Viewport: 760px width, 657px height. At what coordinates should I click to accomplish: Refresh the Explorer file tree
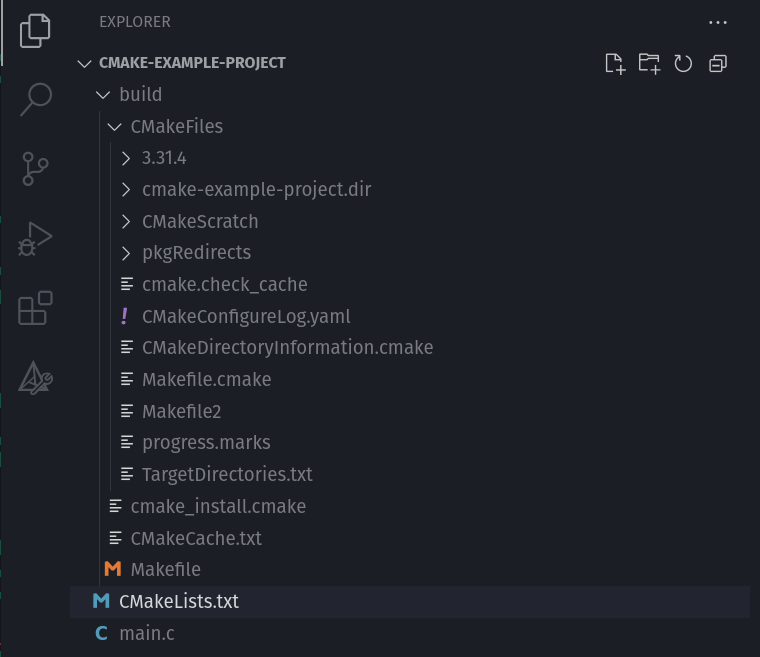(683, 63)
